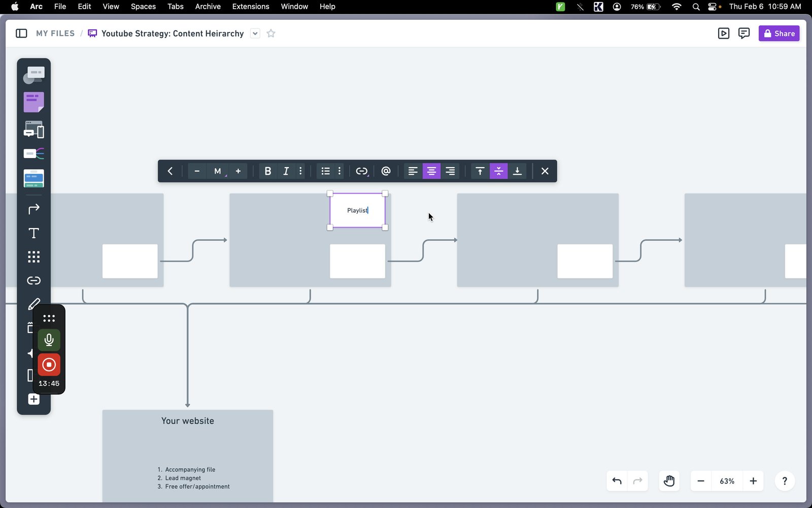Align text to top vertically
812x508 pixels.
tap(480, 171)
